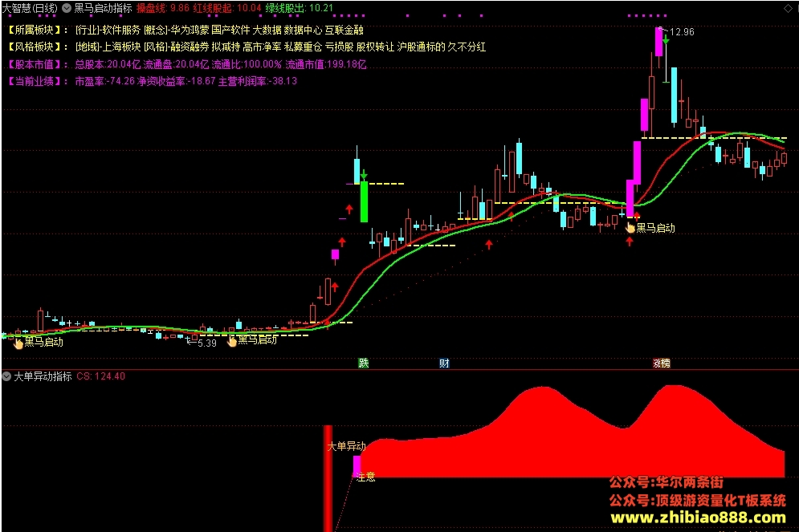Viewport: 799px width, 532px height.
Task: Collapse the 黑马启动指标 indicator chevron
Action: 67,8
